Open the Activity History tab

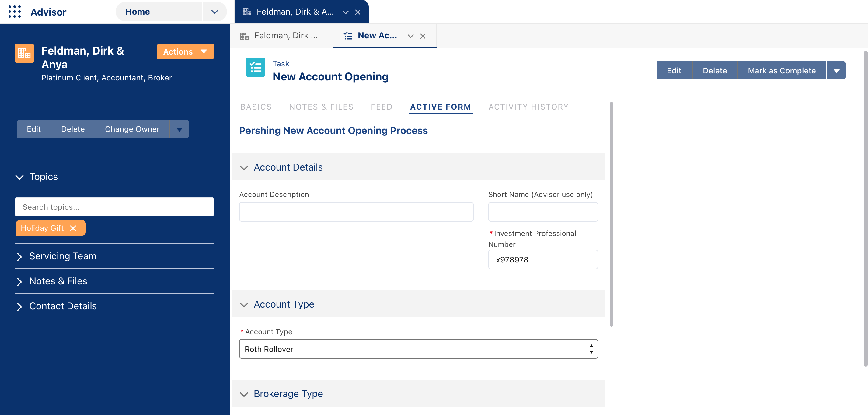click(x=528, y=107)
